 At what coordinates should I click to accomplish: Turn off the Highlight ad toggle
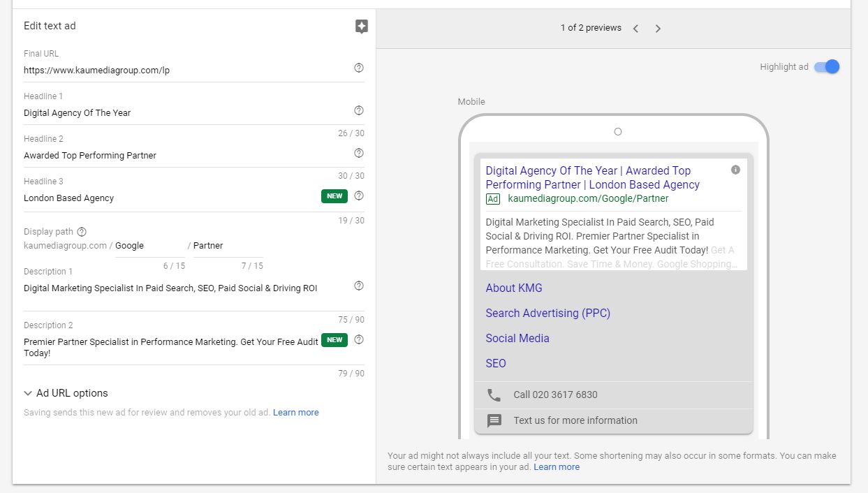[827, 67]
